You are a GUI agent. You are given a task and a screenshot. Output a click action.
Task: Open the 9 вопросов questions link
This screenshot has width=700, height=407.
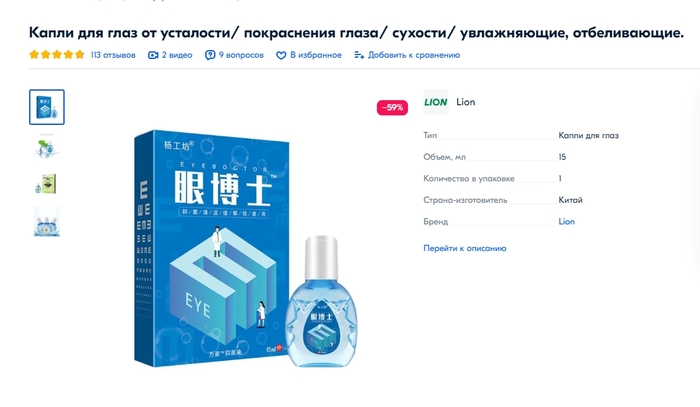(x=241, y=55)
